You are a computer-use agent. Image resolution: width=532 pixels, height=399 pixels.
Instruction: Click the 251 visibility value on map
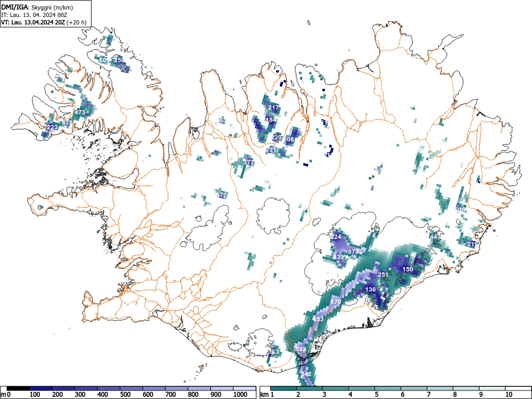point(383,275)
